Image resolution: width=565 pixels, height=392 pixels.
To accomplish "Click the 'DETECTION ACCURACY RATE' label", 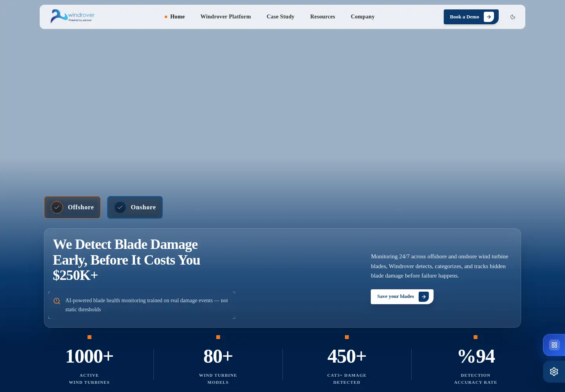I will pyautogui.click(x=476, y=379).
